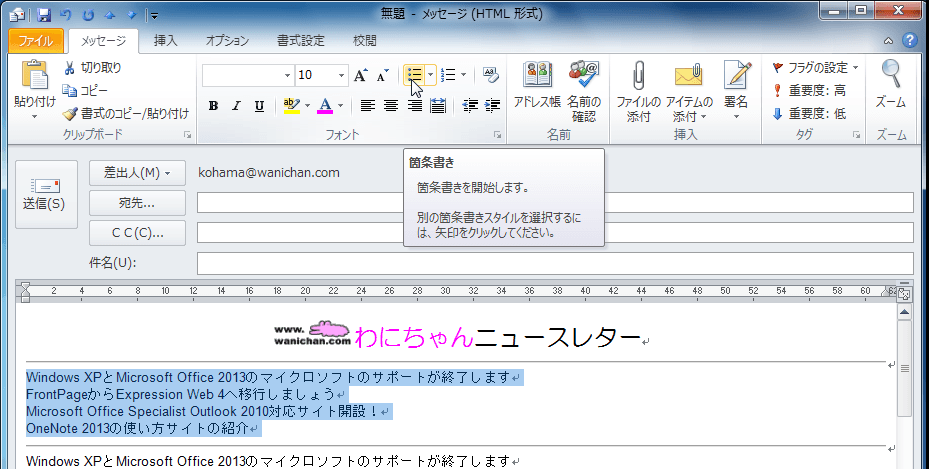Click the Redo icon in the title bar
Viewport: 929px width, 469px height.
pyautogui.click(x=88, y=15)
